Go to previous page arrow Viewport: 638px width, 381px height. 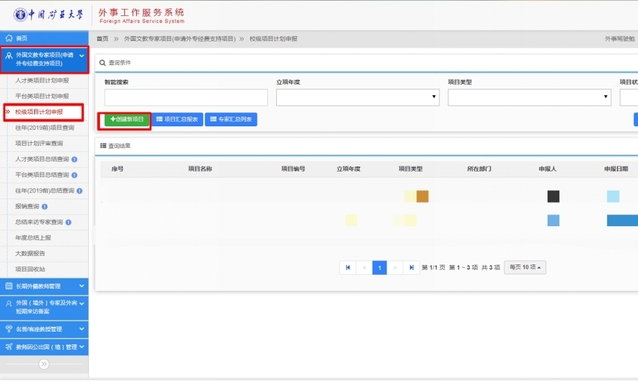pyautogui.click(x=364, y=267)
